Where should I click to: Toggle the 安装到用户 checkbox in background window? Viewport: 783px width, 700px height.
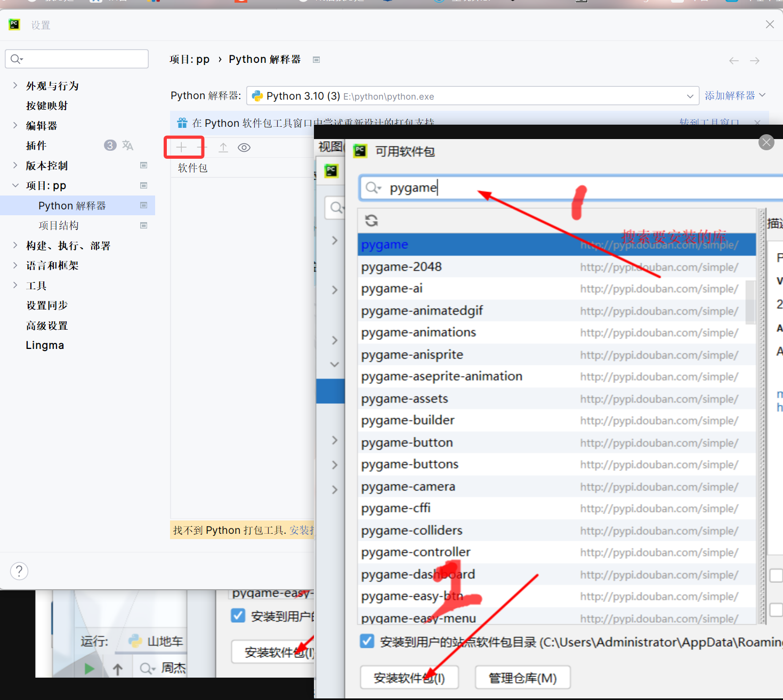point(238,615)
